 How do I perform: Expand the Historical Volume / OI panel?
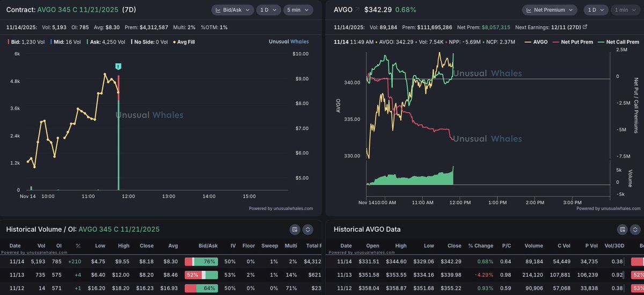pyautogui.click(x=308, y=229)
